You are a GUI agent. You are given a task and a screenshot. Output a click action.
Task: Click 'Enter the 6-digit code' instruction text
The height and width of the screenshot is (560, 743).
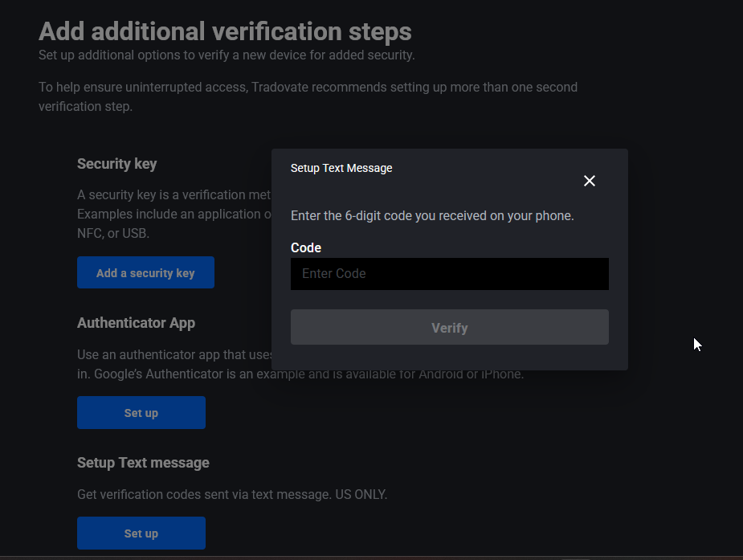point(432,216)
